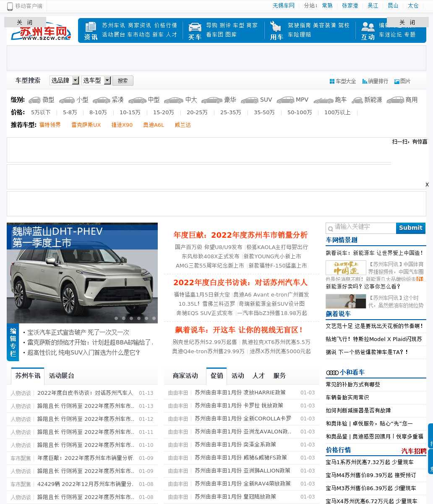The height and width of the screenshot is (504, 433).
Task: Filter by 商用 commercial vehicle icon
Action: point(395,100)
